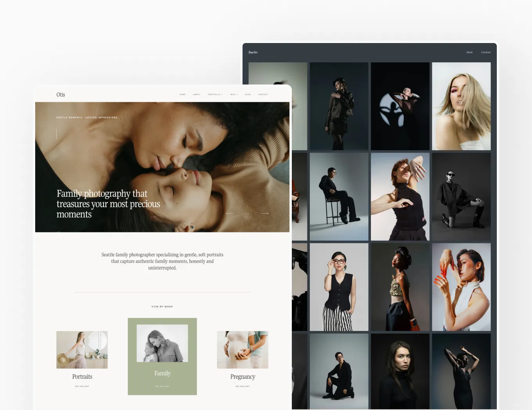
Task: Open the Blog nav link
Action: tap(248, 95)
